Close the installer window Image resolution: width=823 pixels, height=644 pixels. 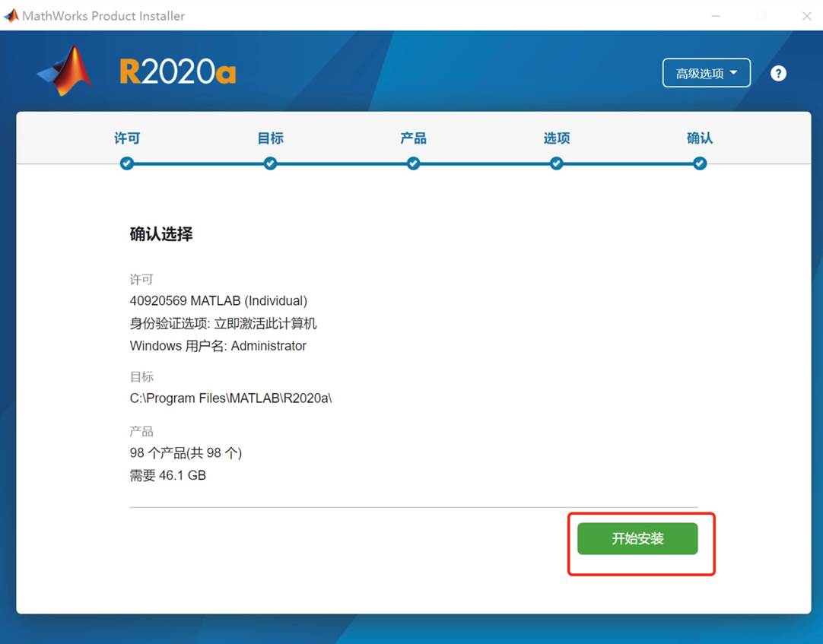pyautogui.click(x=807, y=16)
